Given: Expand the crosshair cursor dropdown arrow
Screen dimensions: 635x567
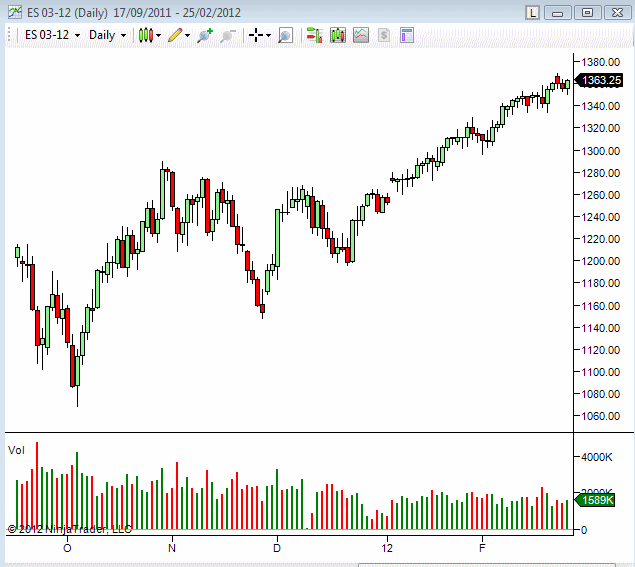Looking at the screenshot, I should tap(268, 36).
